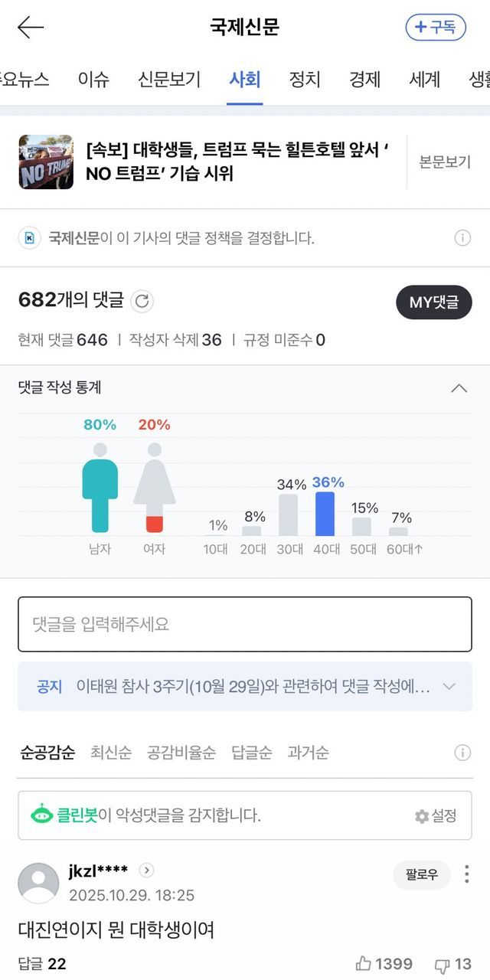Expand replies with 답글 22
490x980 pixels.
tap(42, 964)
